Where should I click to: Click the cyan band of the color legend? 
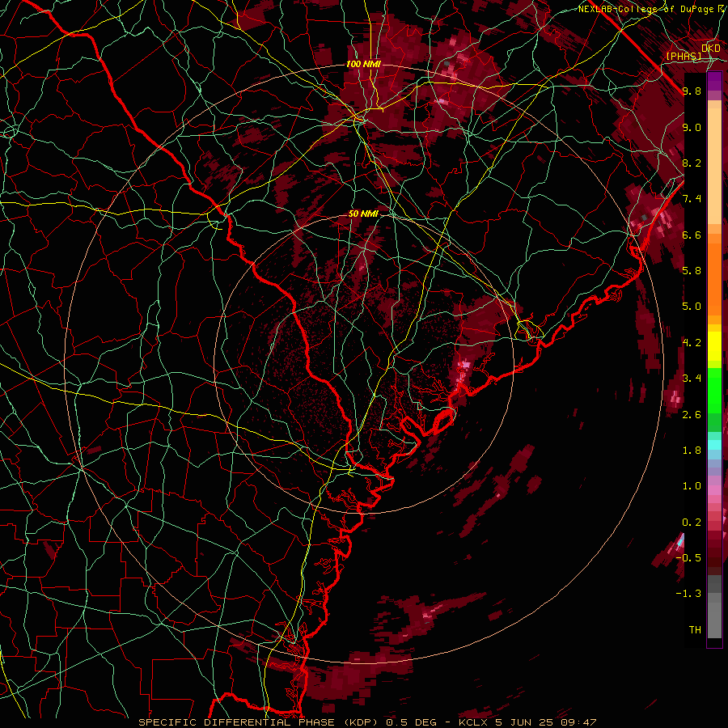click(x=714, y=445)
